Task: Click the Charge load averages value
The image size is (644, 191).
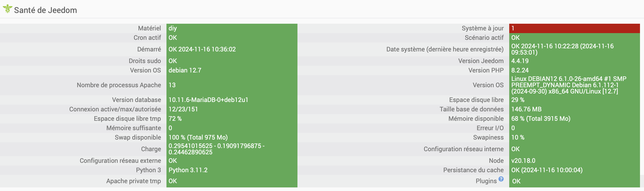Action: [216, 149]
